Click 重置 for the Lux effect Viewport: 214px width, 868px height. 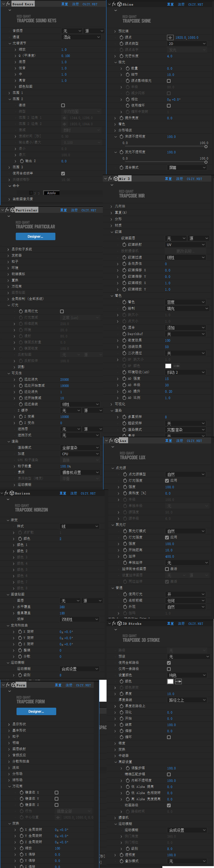coord(169,441)
